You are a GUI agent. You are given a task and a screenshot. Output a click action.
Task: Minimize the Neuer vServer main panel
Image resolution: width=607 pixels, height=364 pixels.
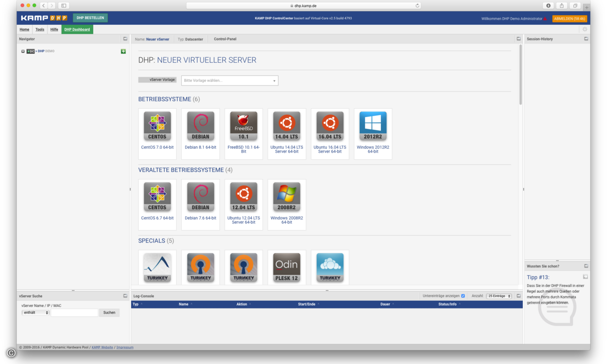(518, 39)
